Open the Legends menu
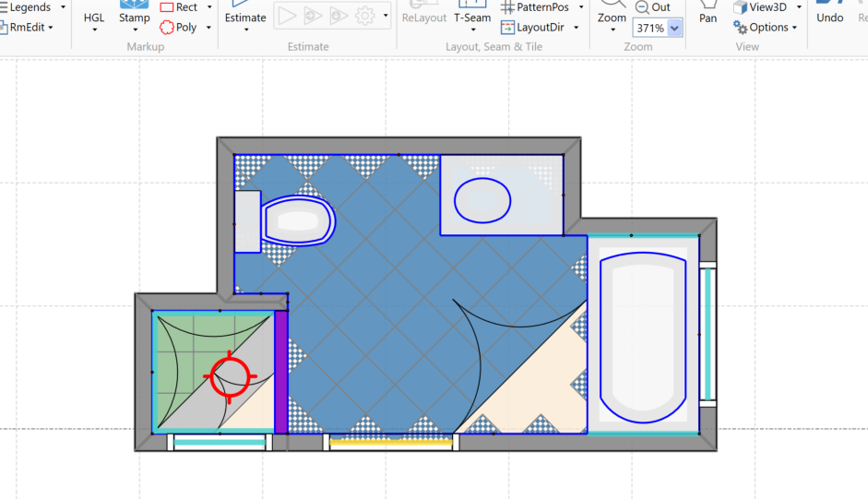Image resolution: width=868 pixels, height=499 pixels. tap(33, 7)
